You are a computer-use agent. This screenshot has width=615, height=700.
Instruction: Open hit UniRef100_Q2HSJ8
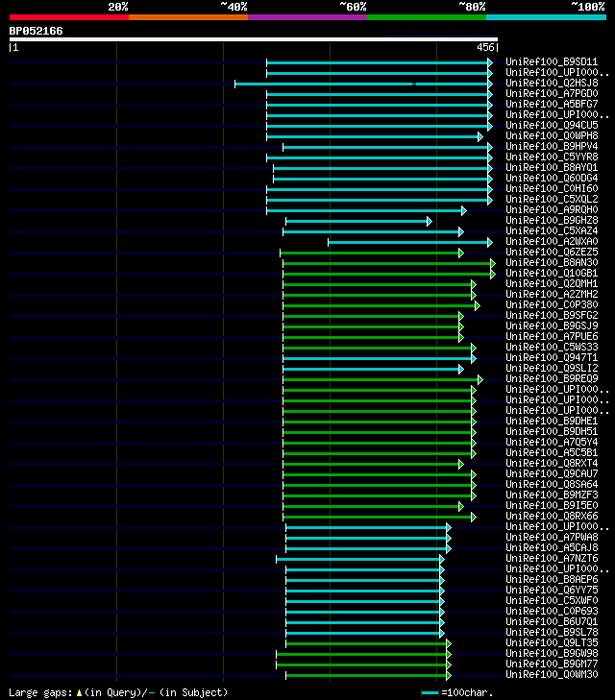coord(552,83)
